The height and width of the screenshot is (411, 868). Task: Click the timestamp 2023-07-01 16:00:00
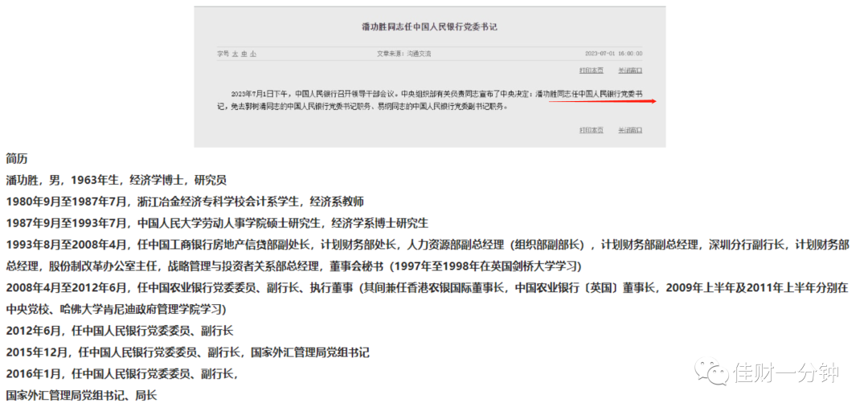(x=613, y=54)
